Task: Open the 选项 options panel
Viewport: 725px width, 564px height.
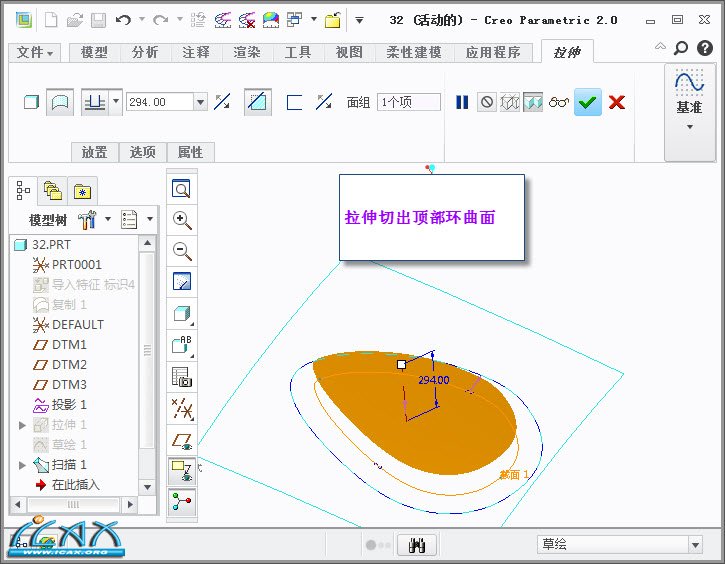Action: (x=143, y=152)
